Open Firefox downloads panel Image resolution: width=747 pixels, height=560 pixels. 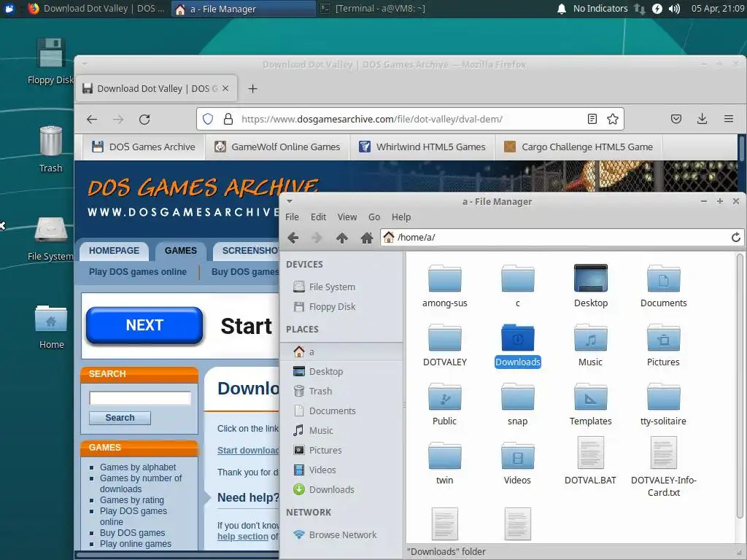[702, 119]
